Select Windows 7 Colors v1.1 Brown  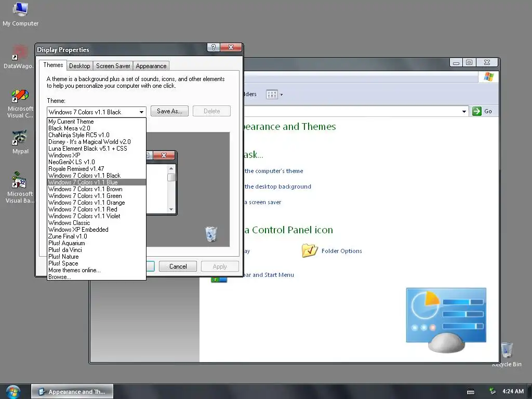pos(97,189)
